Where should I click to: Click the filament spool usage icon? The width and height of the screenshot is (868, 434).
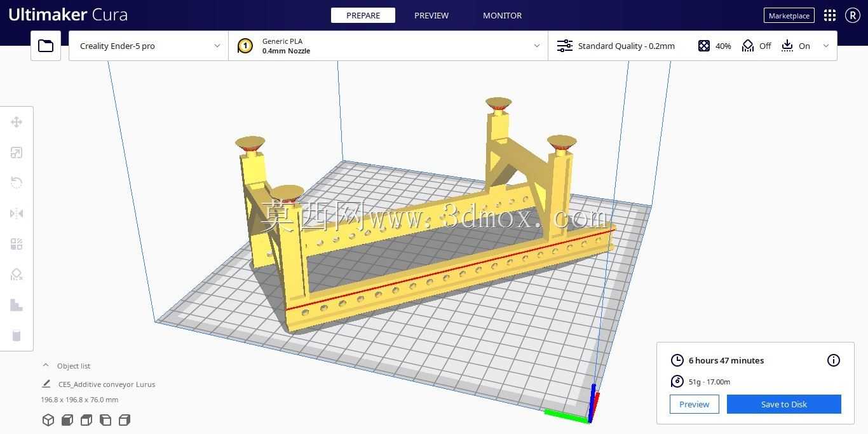click(x=677, y=381)
